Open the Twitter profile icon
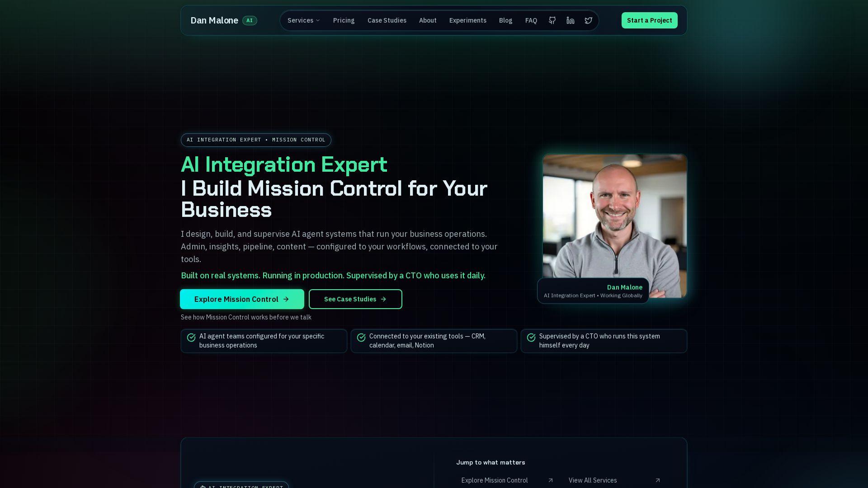Image resolution: width=868 pixels, height=488 pixels. [x=588, y=20]
